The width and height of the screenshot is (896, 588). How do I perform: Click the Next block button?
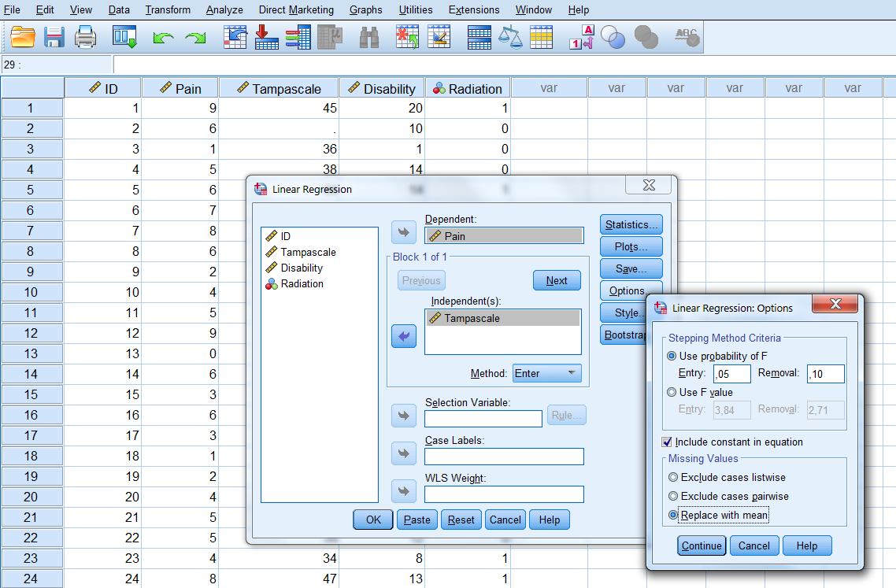coord(557,280)
